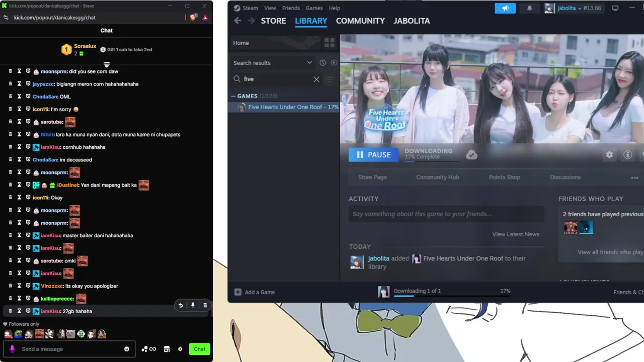Open Help menu in Steam
Screen dimensions: 644x362
[335, 8]
